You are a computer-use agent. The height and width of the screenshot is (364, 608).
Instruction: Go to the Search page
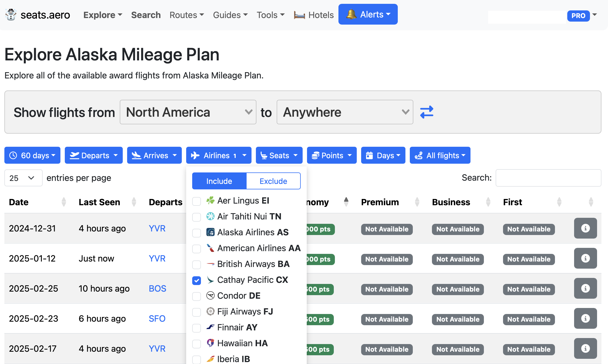tap(146, 15)
